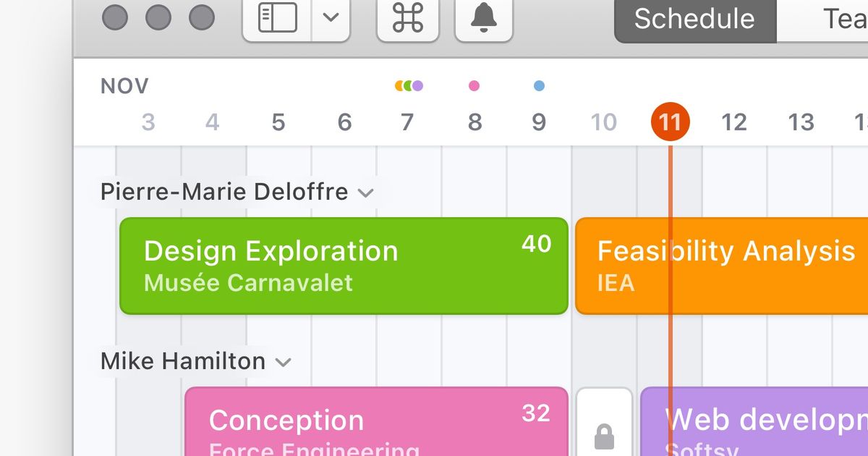Select the pink milestone dot above November 8
This screenshot has height=456, width=868.
(473, 85)
